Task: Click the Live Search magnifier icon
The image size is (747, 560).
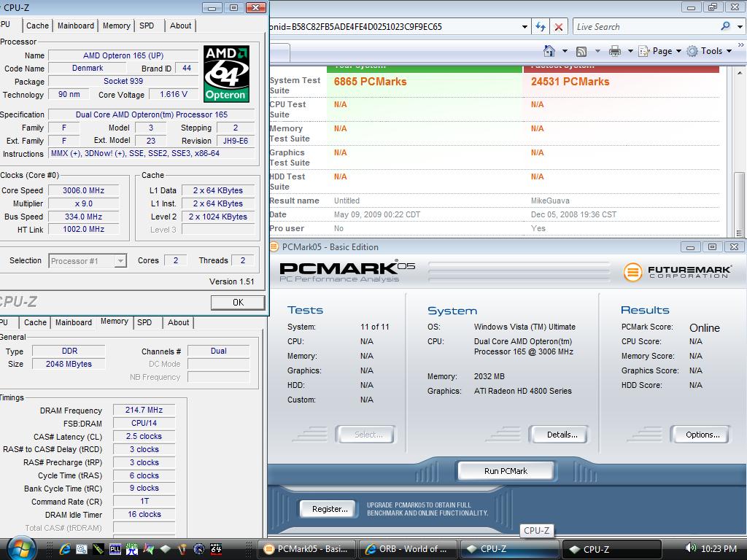Action: pos(725,26)
